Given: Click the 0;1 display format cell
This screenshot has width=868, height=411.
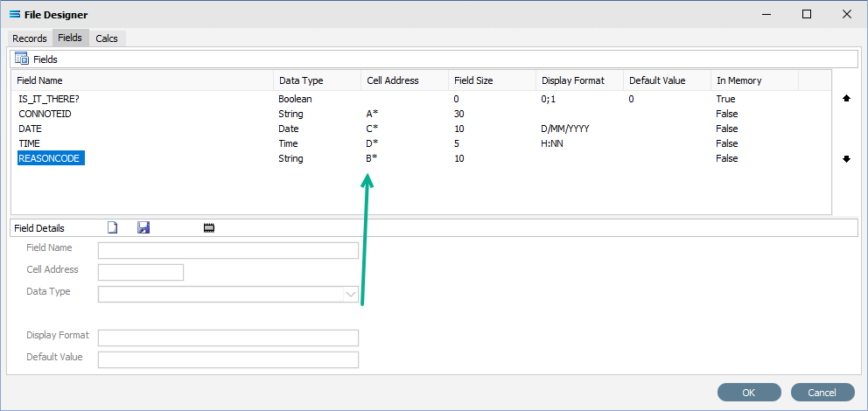Looking at the screenshot, I should point(548,99).
